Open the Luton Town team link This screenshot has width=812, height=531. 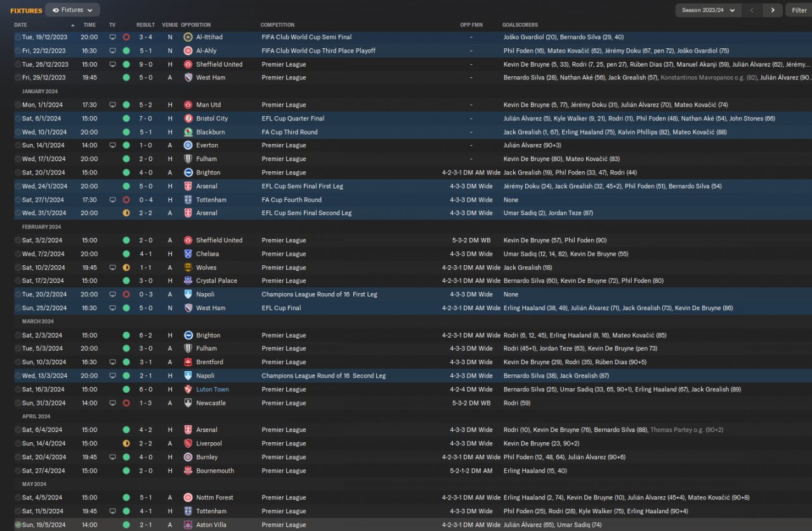click(x=213, y=390)
